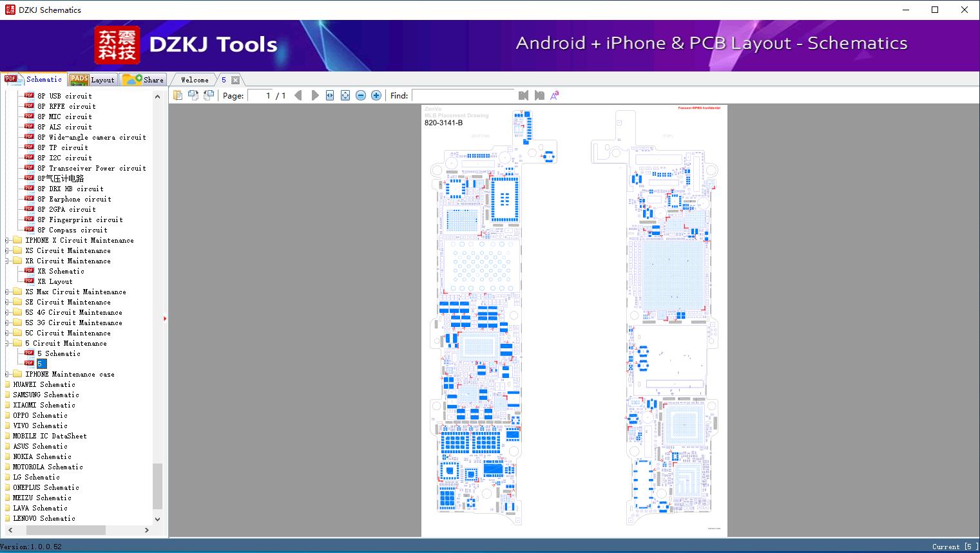
Task: Go to the previous page arrow
Action: [298, 95]
